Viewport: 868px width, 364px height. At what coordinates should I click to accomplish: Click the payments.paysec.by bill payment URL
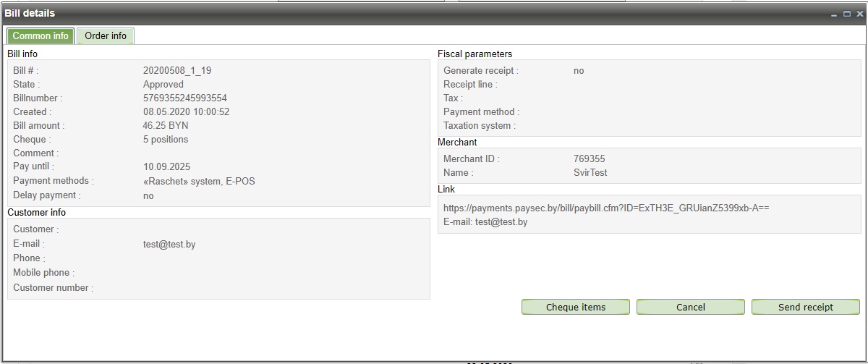pos(606,208)
